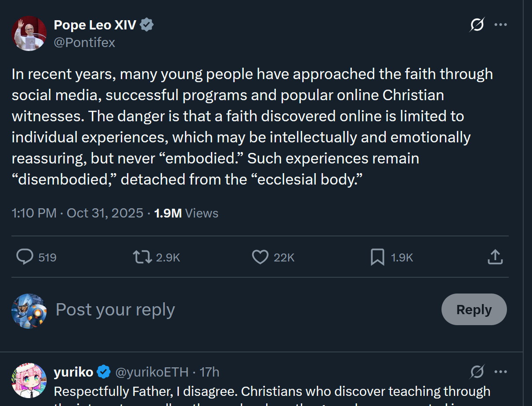Open yuriko's anime profile picture
Viewport: 532px width, 406px height.
pos(29,380)
